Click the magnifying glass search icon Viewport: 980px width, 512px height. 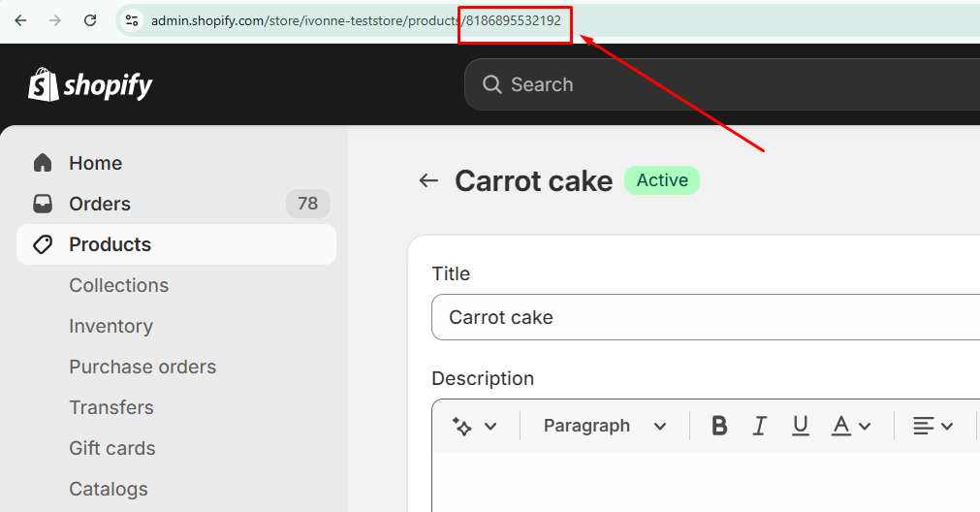[x=491, y=84]
